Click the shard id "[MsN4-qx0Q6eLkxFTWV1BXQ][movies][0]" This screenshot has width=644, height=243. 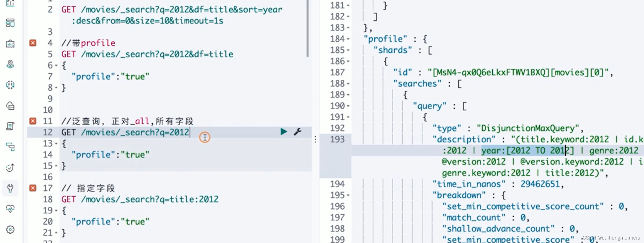[518, 72]
